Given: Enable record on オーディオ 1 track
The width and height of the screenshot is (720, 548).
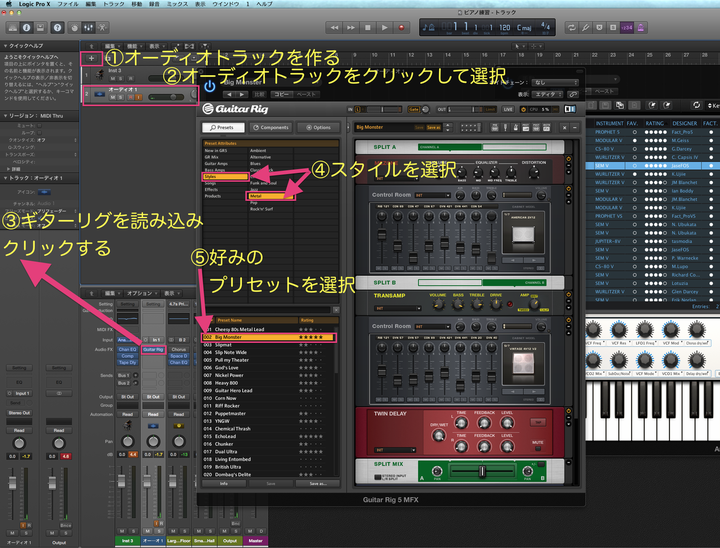Looking at the screenshot, I should pos(130,97).
